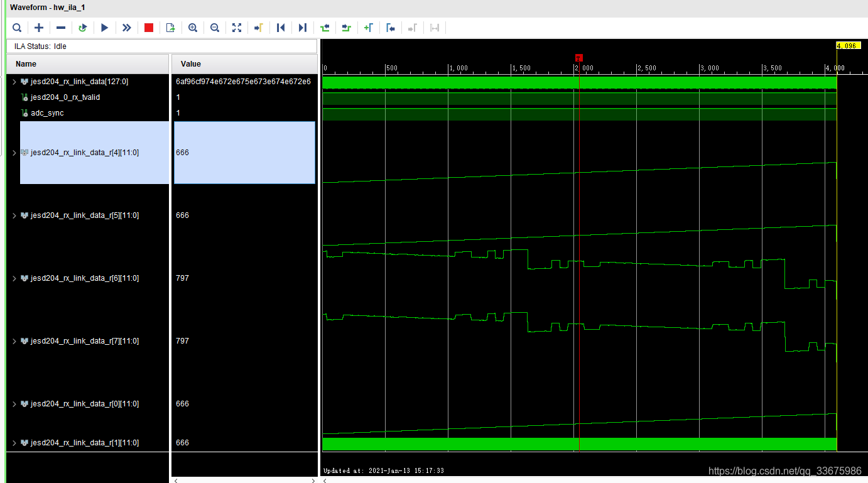Run trigger for the ILA core

click(105, 28)
